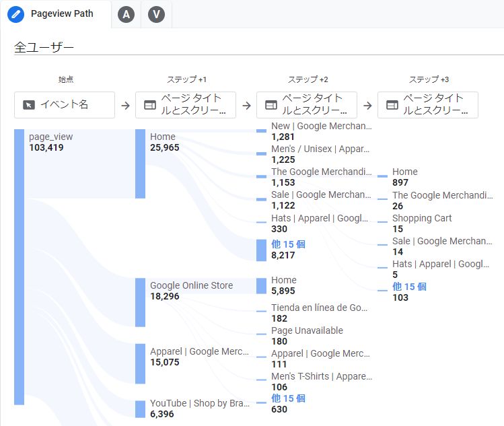The width and height of the screenshot is (504, 426).
Task: Switch to the tab labeled V
Action: [156, 14]
